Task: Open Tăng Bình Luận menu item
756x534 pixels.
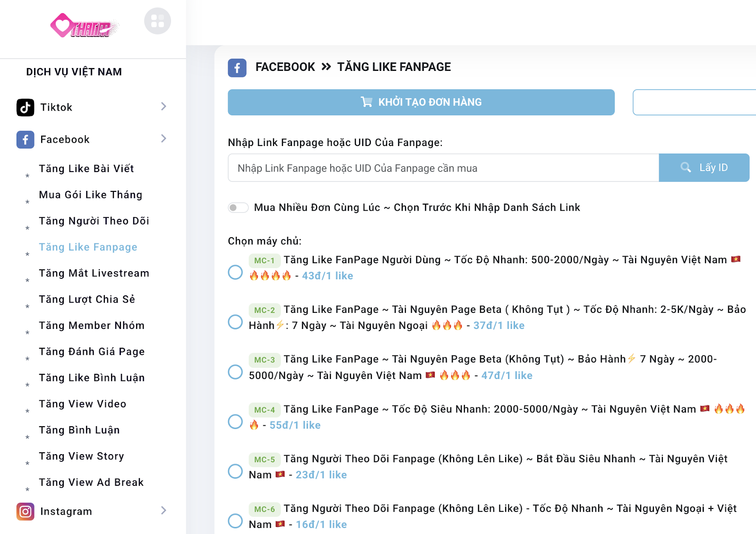Action: tap(79, 430)
